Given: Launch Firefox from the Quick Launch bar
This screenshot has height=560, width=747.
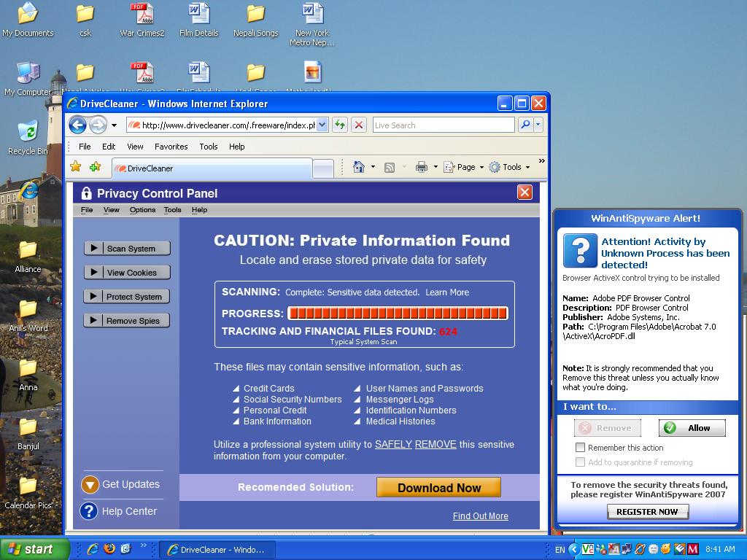Looking at the screenshot, I should point(109,549).
